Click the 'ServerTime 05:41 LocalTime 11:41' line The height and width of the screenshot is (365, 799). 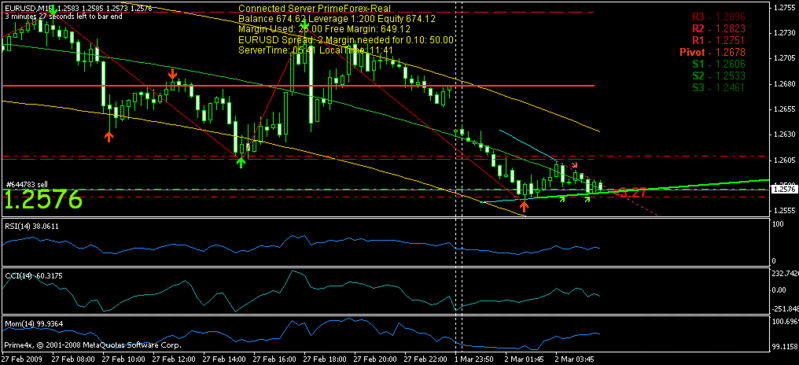315,50
